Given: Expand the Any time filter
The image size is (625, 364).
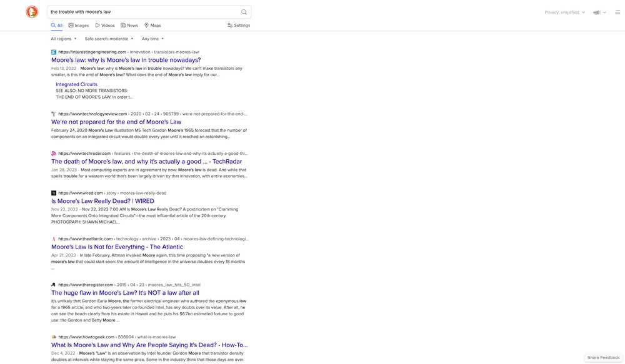Looking at the screenshot, I should tap(152, 39).
